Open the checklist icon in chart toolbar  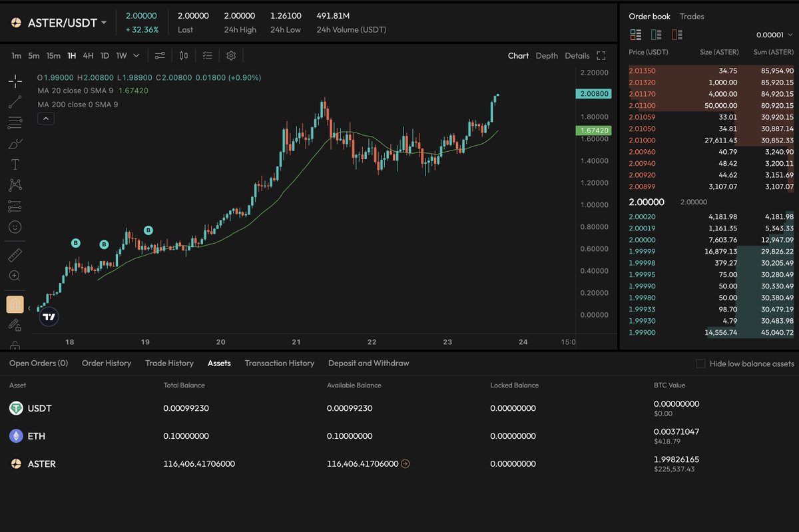(208, 56)
